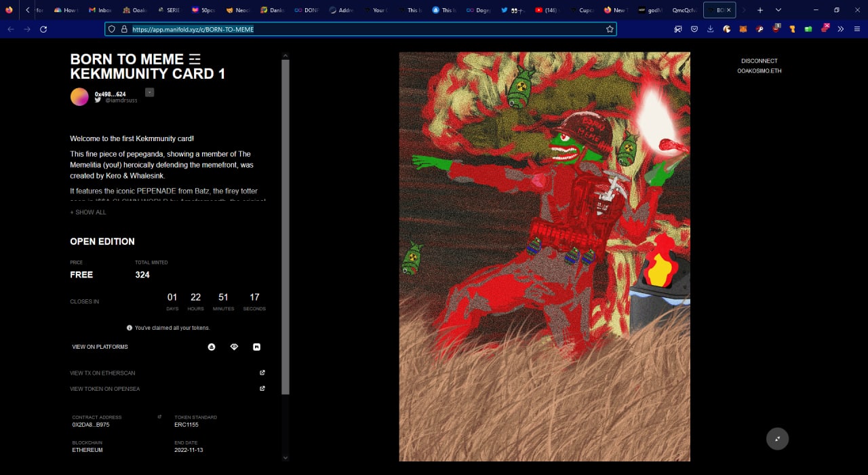Switch to the Cupca tab

point(582,10)
